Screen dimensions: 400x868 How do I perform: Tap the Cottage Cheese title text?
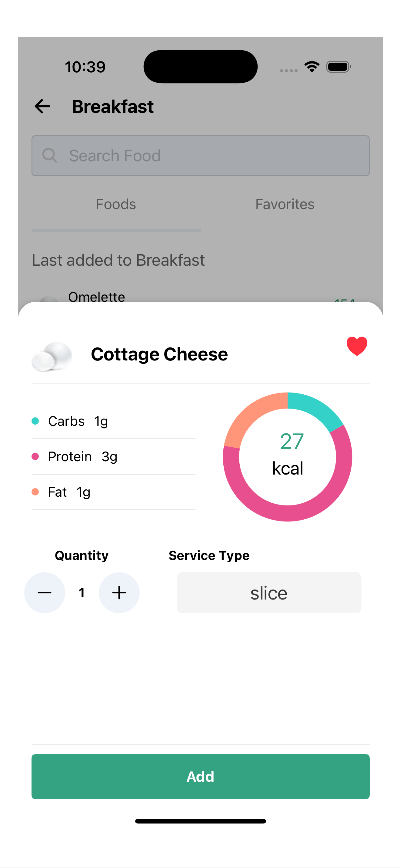point(159,354)
